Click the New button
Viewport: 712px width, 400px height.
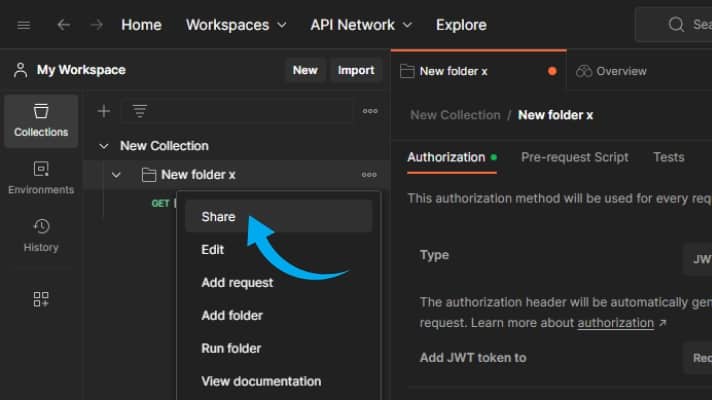tap(305, 70)
